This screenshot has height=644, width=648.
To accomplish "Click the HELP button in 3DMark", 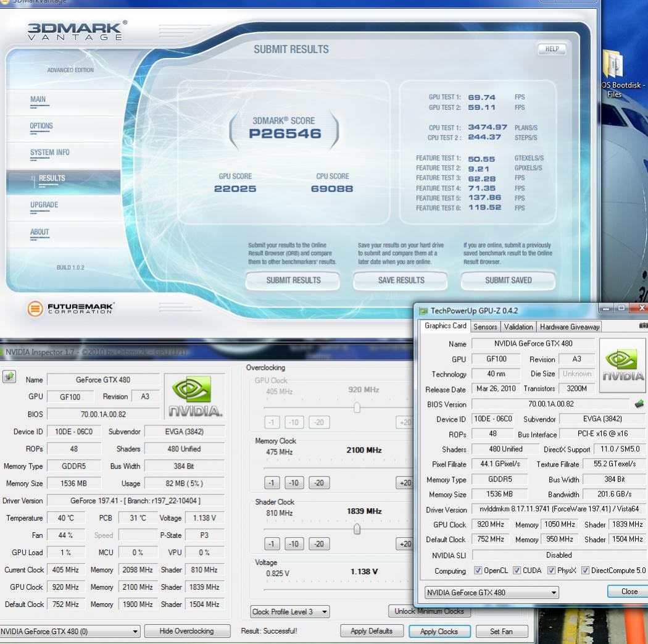I will click(x=552, y=49).
